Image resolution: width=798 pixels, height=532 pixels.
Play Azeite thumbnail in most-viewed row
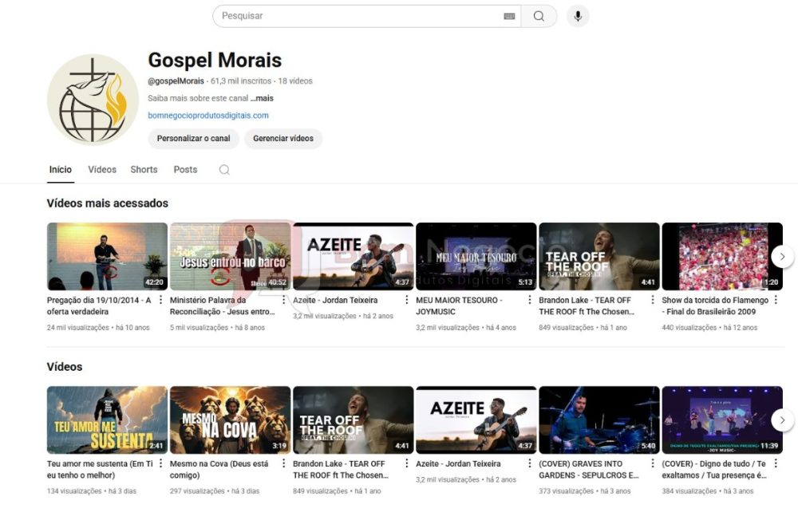point(354,256)
